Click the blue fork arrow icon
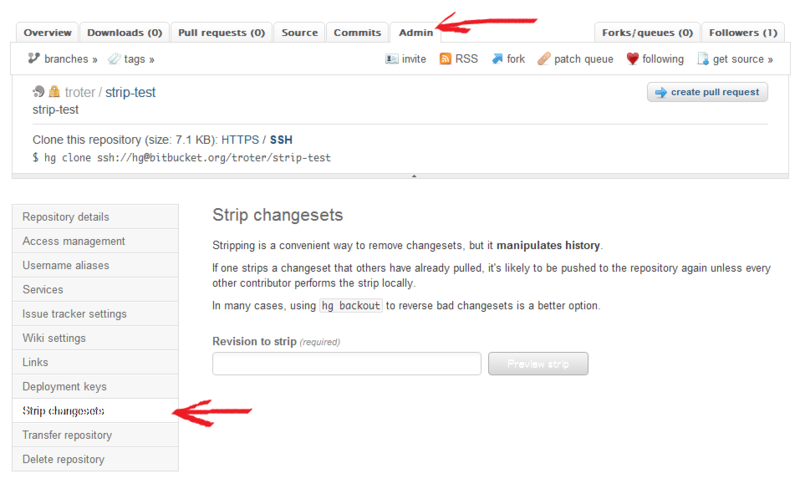 [x=497, y=59]
